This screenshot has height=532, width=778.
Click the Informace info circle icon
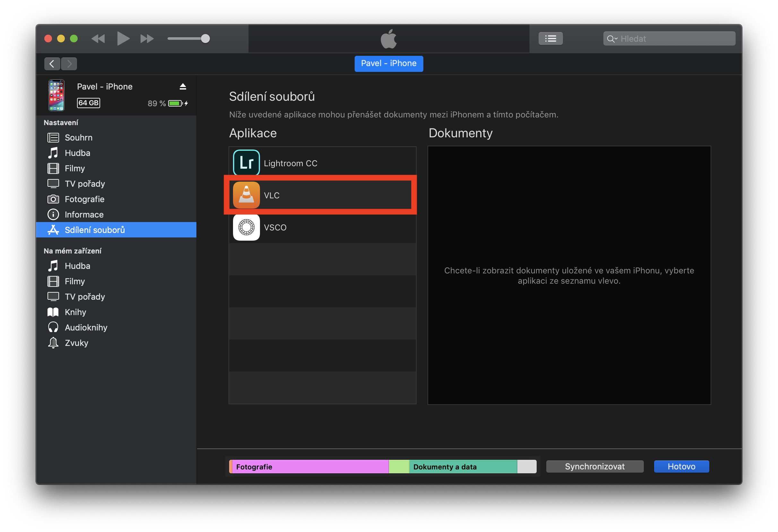pos(53,214)
